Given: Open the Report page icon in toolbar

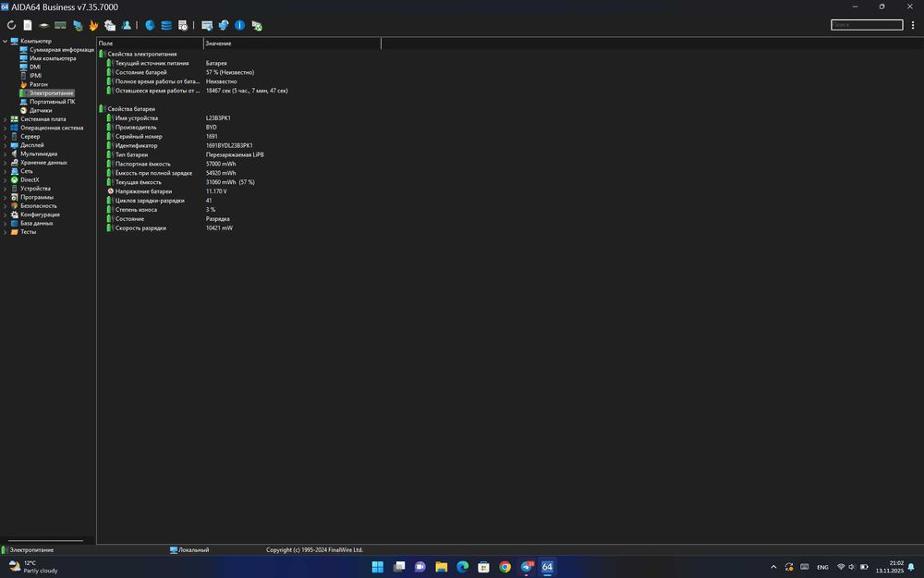Looking at the screenshot, I should 28,25.
